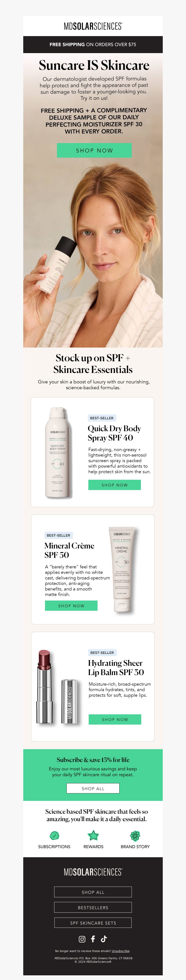The width and height of the screenshot is (186, 980).
Task: Open the Shop All footer menu item
Action: coord(93,892)
